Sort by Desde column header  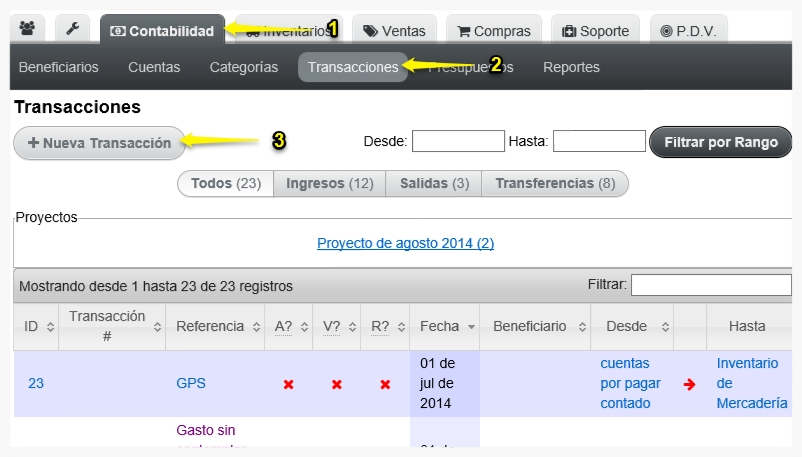click(632, 327)
